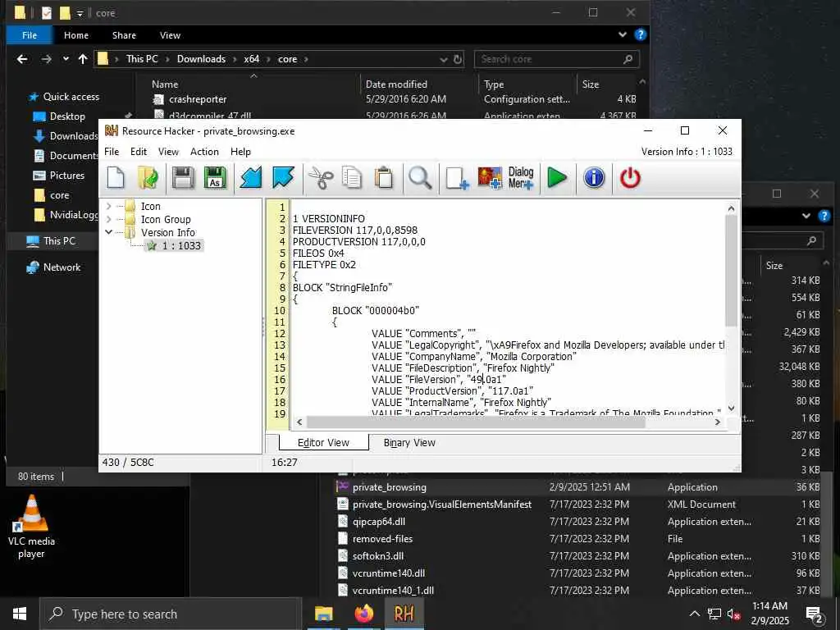
Task: Click the Refresh button in Explorer address bar
Action: pos(458,59)
